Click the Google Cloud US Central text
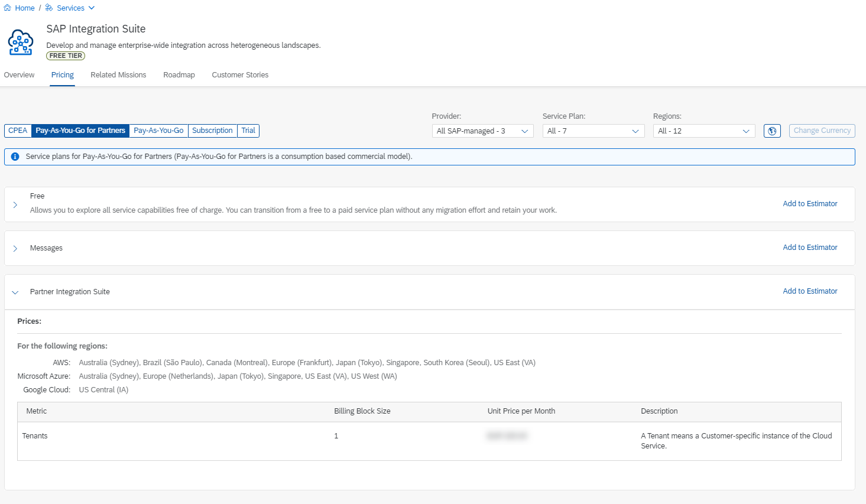 tap(103, 390)
